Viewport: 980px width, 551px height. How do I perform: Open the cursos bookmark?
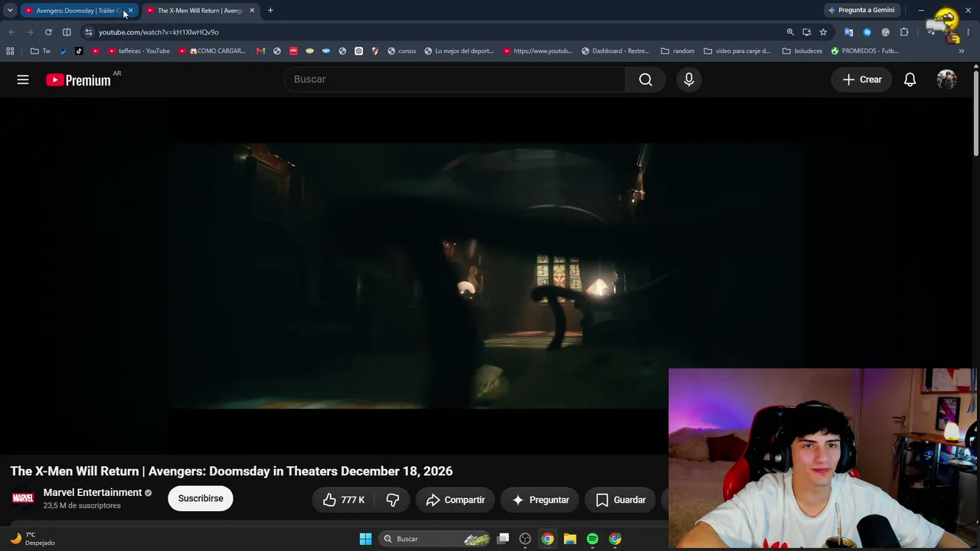pos(402,51)
